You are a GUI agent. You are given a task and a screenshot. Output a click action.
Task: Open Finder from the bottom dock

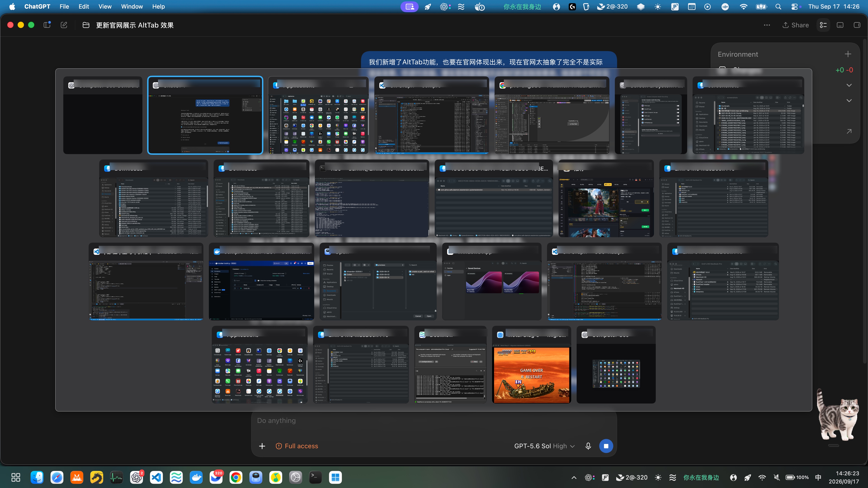click(x=37, y=477)
